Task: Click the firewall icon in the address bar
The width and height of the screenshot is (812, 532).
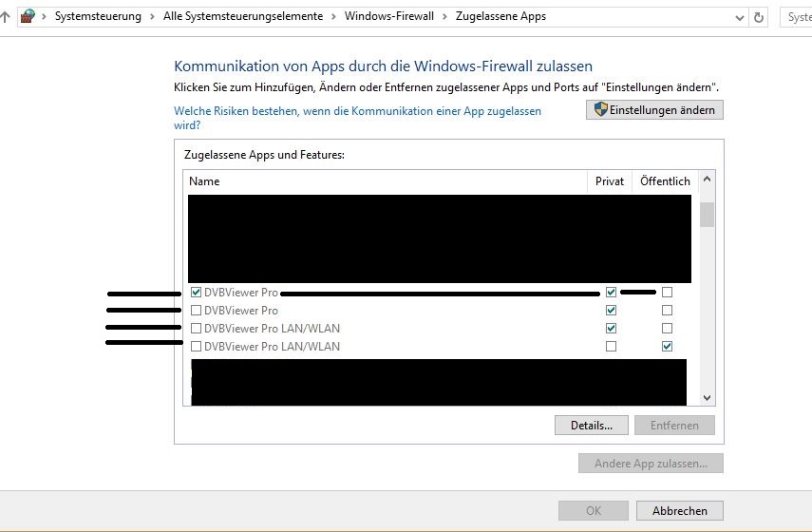Action: (28, 16)
